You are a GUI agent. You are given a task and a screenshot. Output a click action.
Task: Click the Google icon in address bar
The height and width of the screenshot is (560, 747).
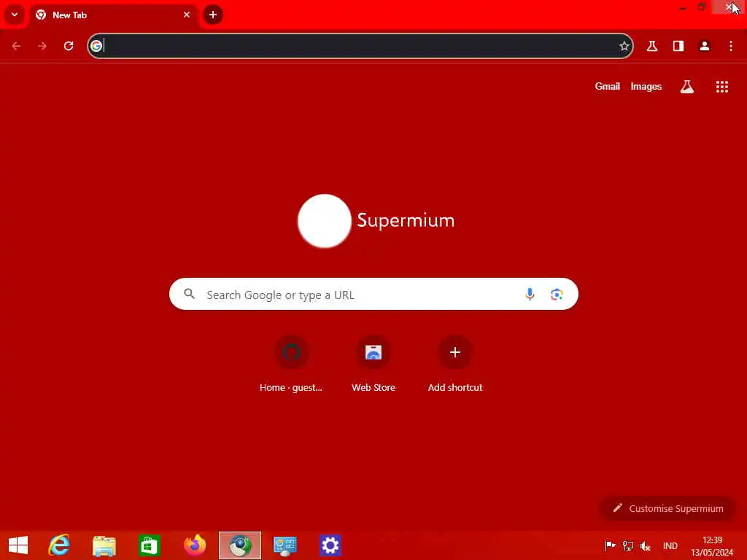(x=97, y=46)
